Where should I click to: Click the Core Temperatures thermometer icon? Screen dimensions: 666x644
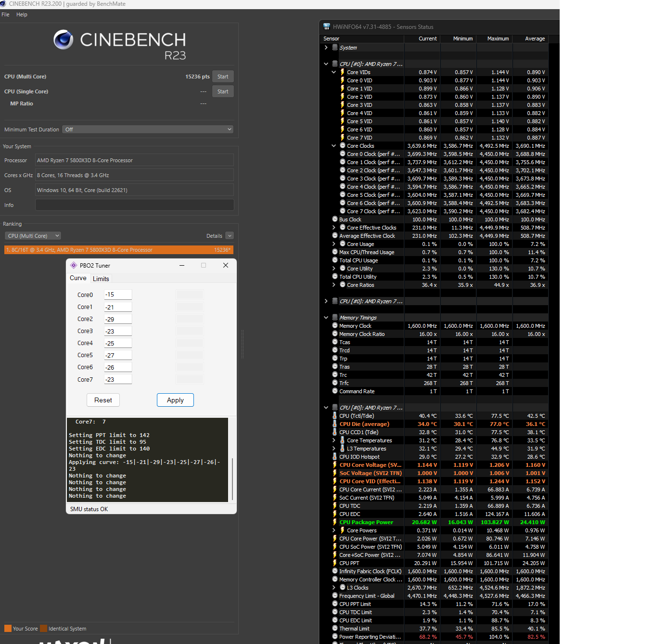[343, 440]
